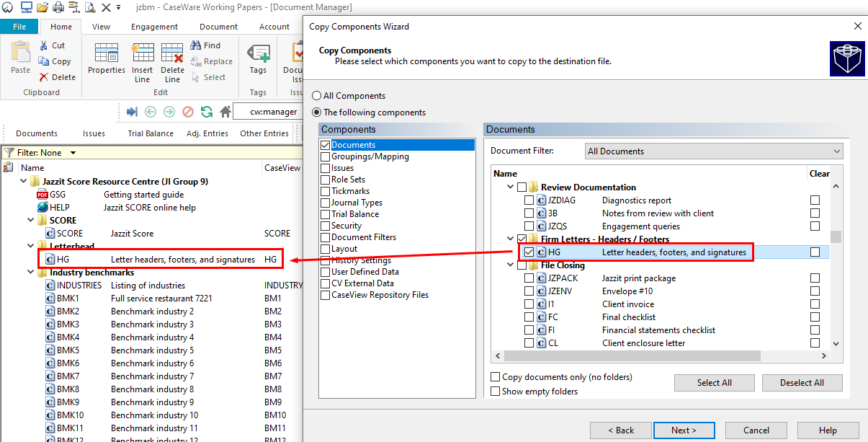This screenshot has width=868, height=442.
Task: Click the green back arrow in navigation bar
Action: (x=151, y=112)
